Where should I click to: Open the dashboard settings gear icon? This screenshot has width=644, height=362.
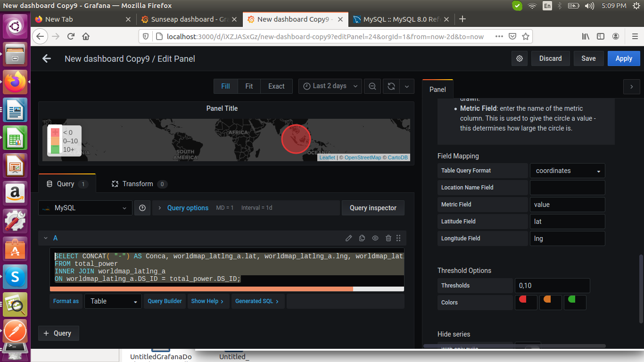(x=519, y=58)
